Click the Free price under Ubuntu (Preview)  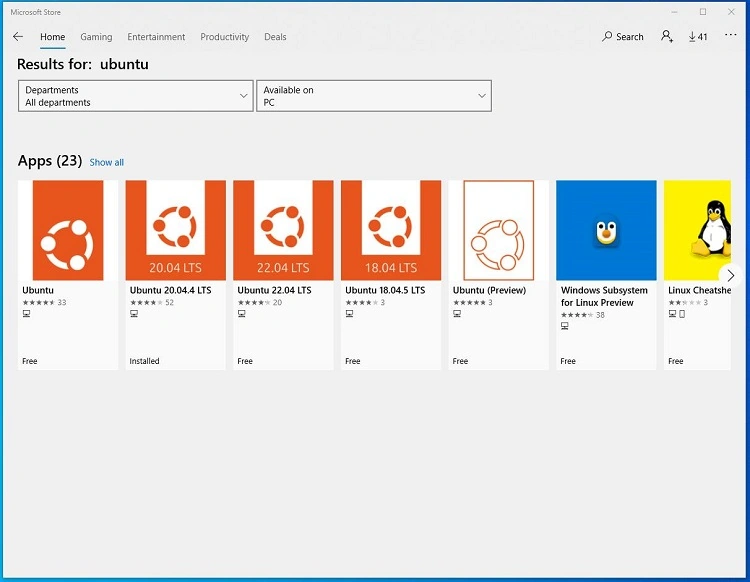tap(460, 361)
